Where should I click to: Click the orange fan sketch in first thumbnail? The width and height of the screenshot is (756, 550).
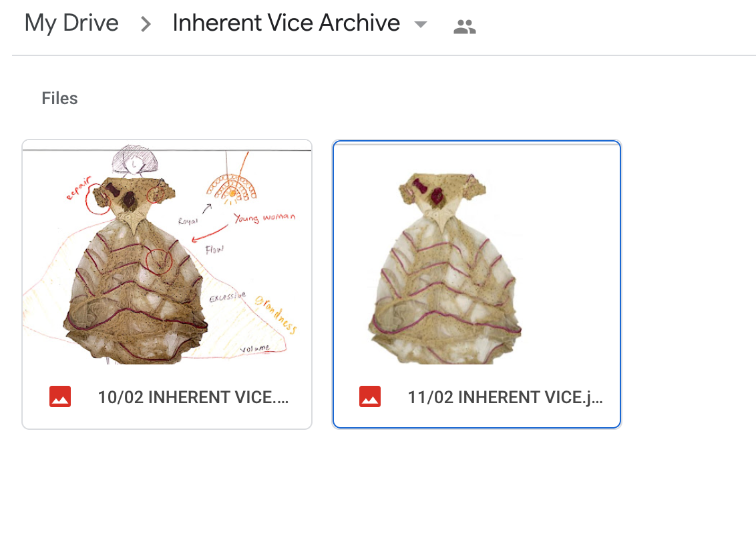(232, 188)
